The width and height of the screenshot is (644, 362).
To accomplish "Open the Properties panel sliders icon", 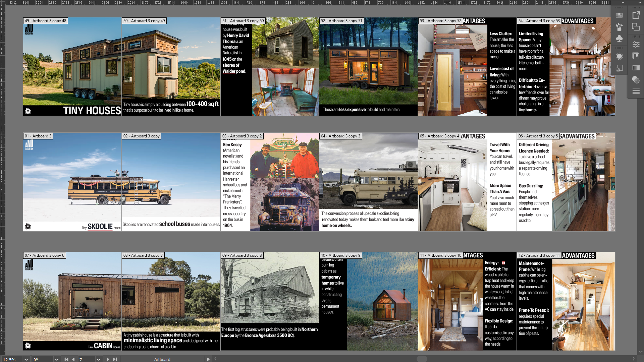I will (x=636, y=44).
